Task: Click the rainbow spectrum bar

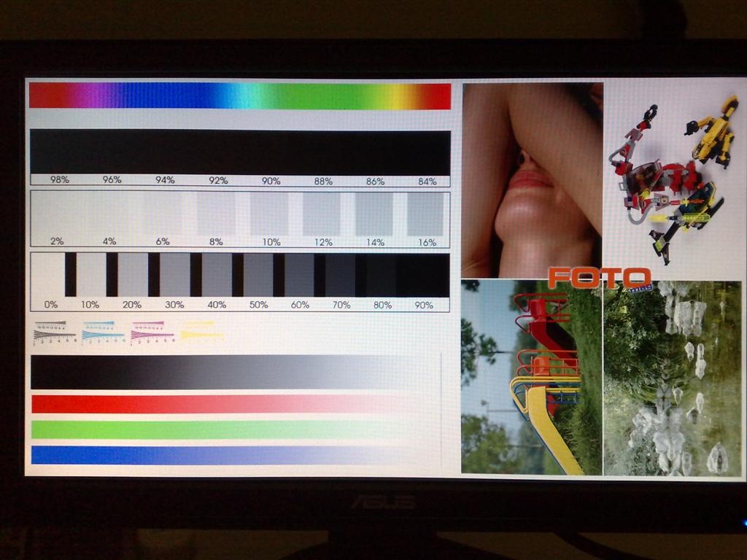Action: [x=239, y=96]
